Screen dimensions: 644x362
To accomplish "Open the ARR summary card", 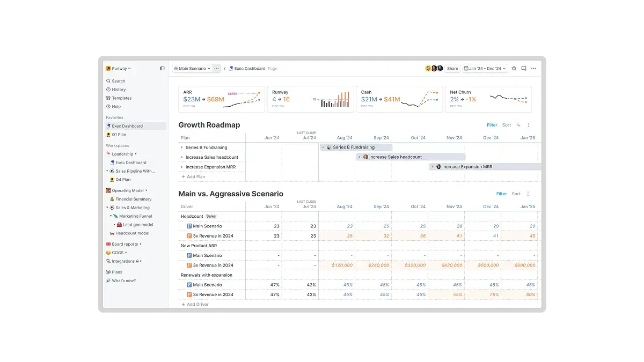I will (222, 99).
